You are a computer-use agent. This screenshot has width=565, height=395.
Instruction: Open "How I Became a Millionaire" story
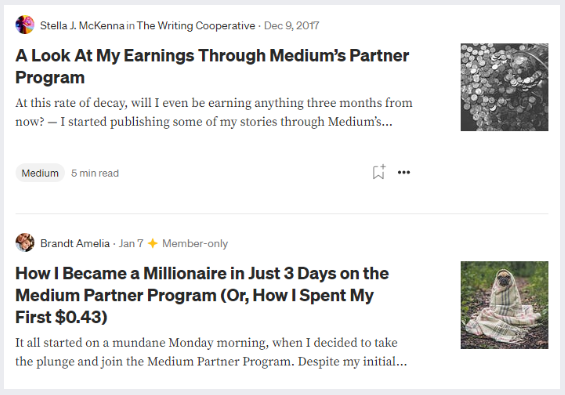tap(202, 295)
